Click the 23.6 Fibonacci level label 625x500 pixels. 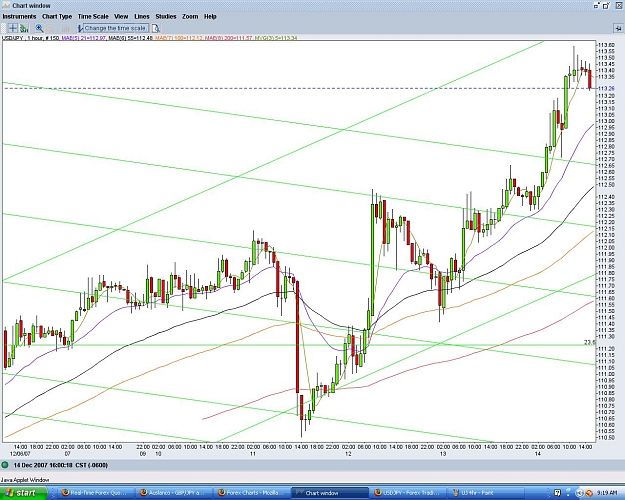[x=590, y=342]
